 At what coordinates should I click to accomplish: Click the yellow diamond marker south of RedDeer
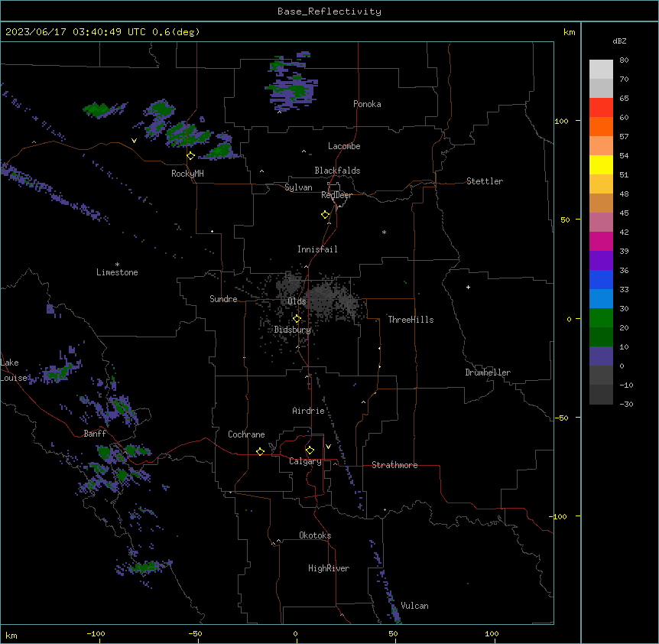point(326,215)
